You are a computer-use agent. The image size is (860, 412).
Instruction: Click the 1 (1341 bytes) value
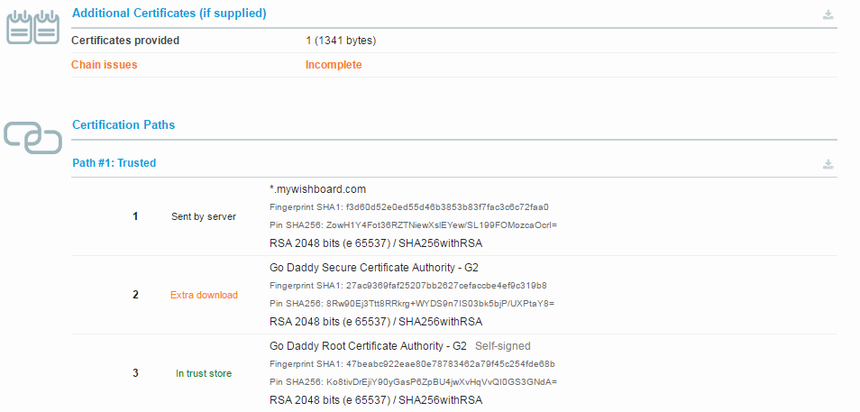pos(340,41)
